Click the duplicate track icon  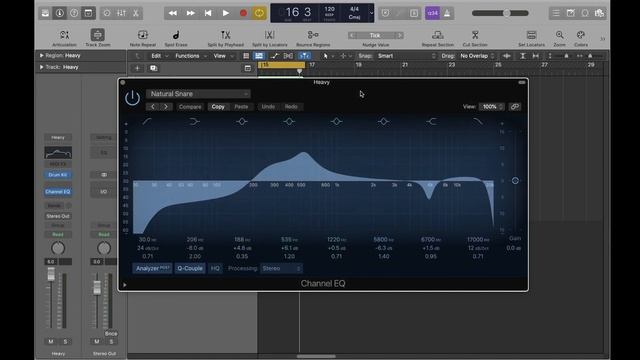coord(153,68)
